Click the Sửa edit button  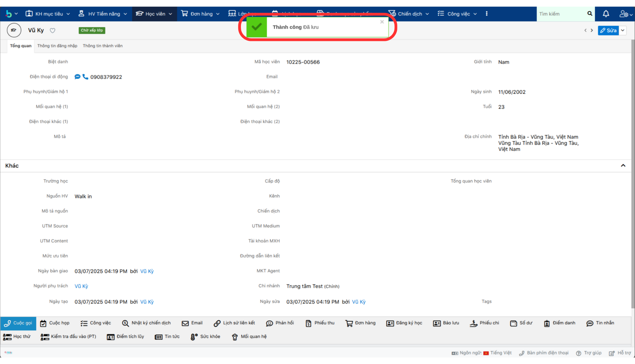point(608,30)
